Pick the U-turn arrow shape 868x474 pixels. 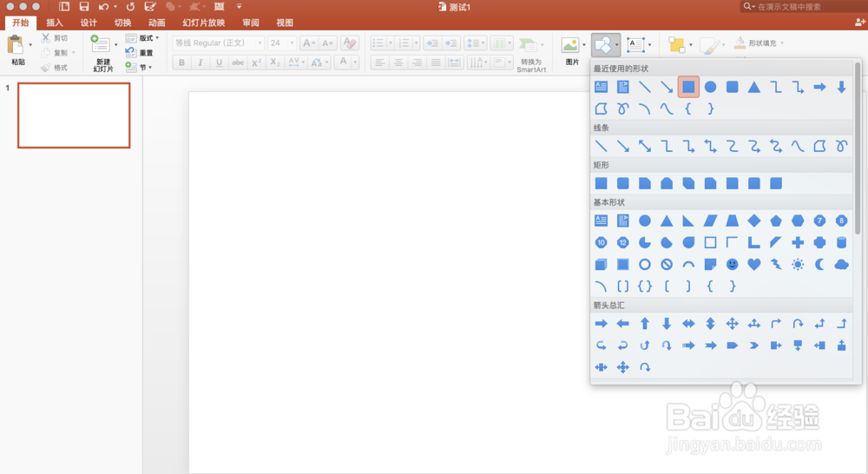click(x=798, y=324)
